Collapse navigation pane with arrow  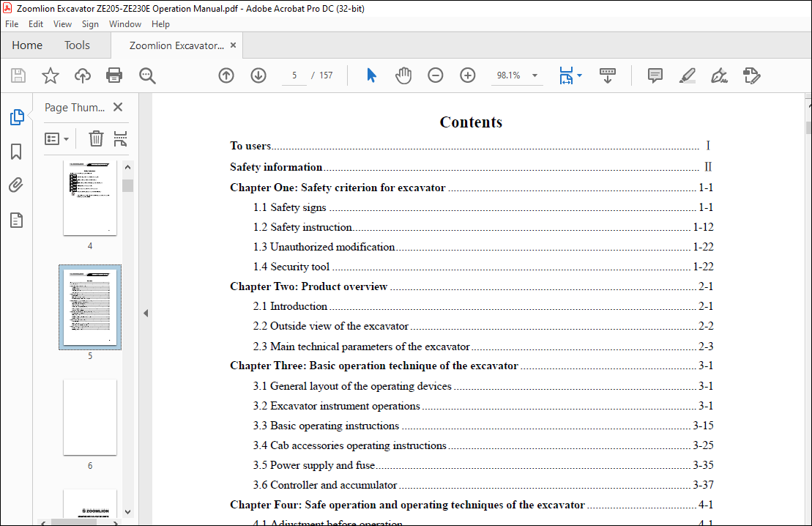click(x=146, y=313)
